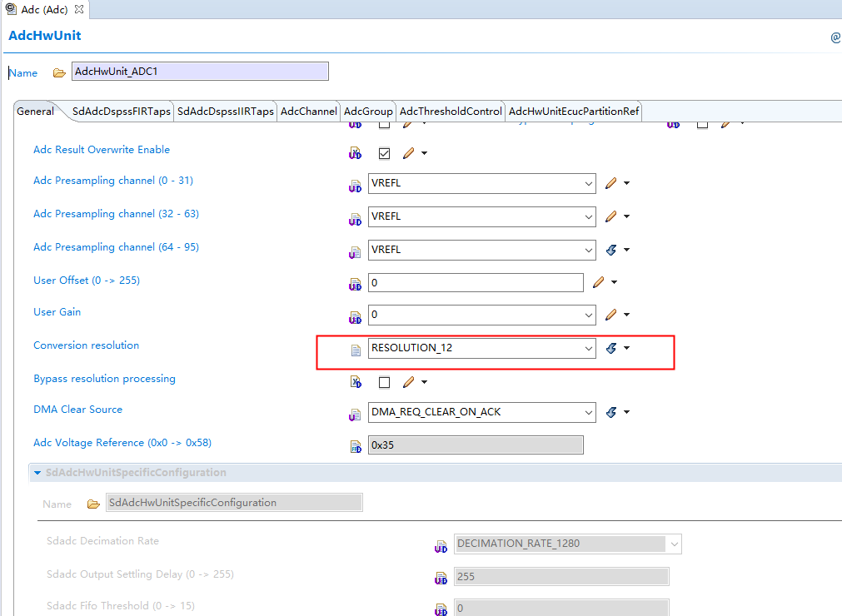Open arrow menu beside Adc Result Overwrite Enable pencil
The height and width of the screenshot is (616, 842).
click(424, 153)
